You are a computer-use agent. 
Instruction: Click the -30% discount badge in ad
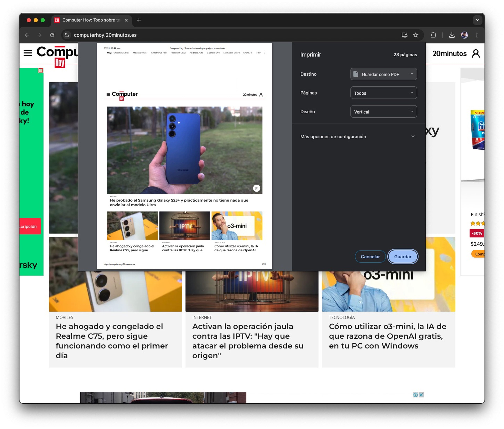pyautogui.click(x=477, y=233)
